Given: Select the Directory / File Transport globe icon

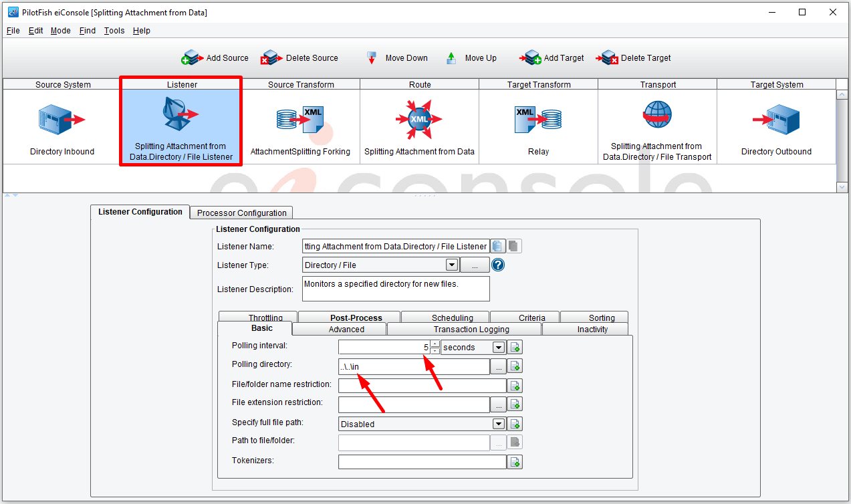Looking at the screenshot, I should point(657,115).
